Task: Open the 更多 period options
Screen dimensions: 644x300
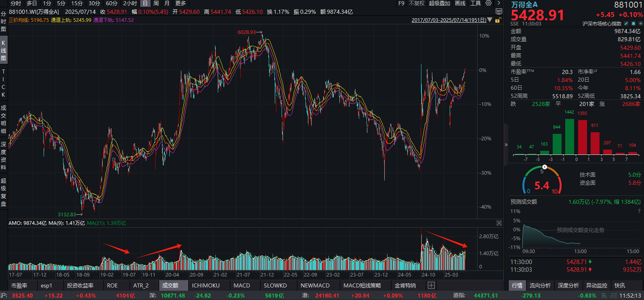Action: click(181, 3)
